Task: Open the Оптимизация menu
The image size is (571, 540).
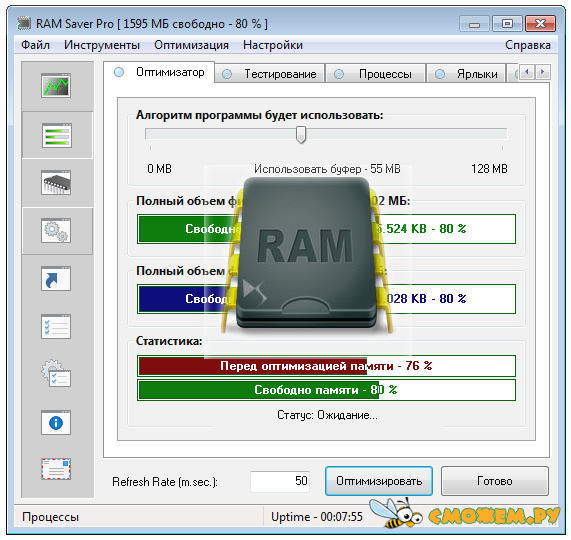Action: pos(191,45)
